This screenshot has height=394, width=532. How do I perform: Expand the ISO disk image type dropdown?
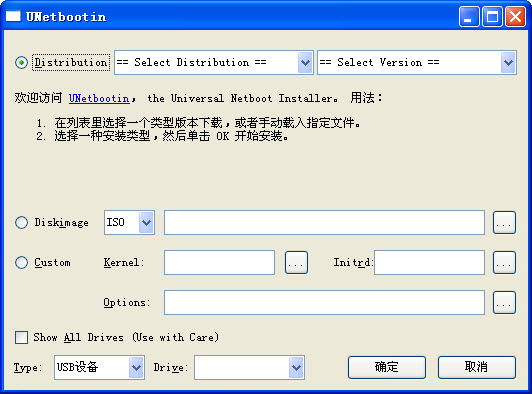(130, 223)
